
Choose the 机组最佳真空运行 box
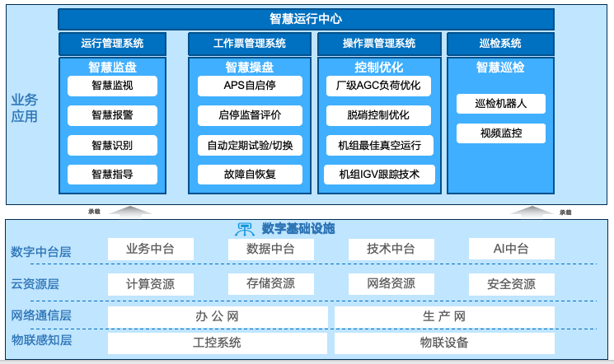(x=380, y=145)
